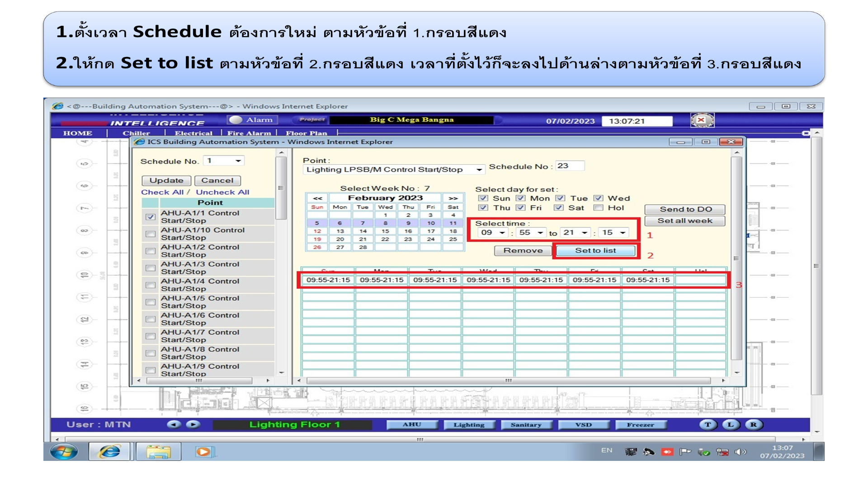
Task: Open the end hour 21 dropdown
Action: [x=576, y=233]
